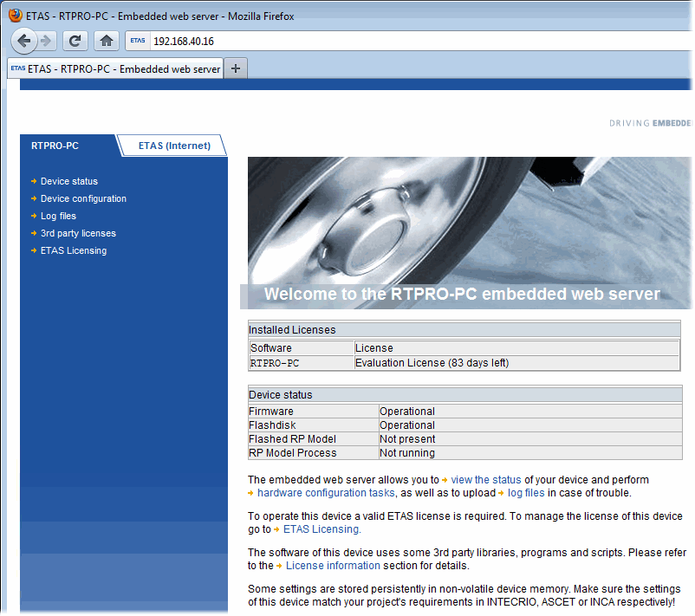The image size is (695, 616).
Task: Select the ETAS - RTPRO-PC browser tab
Action: [115, 68]
